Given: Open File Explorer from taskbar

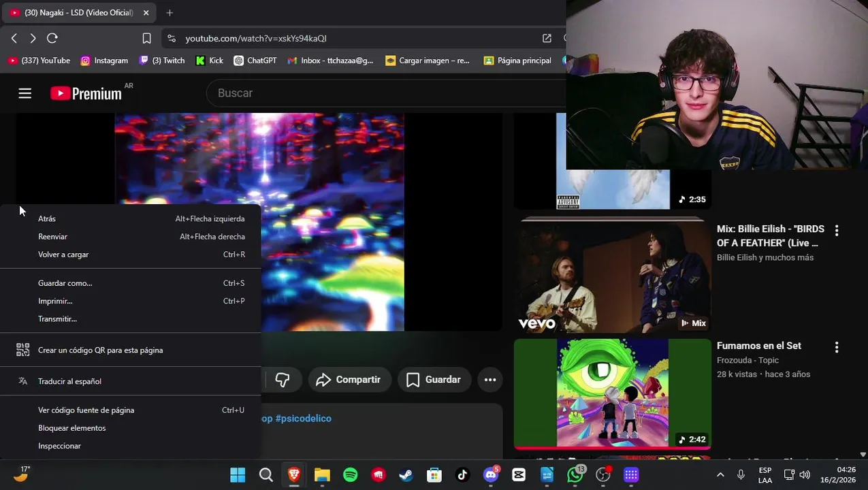Looking at the screenshot, I should [322, 475].
